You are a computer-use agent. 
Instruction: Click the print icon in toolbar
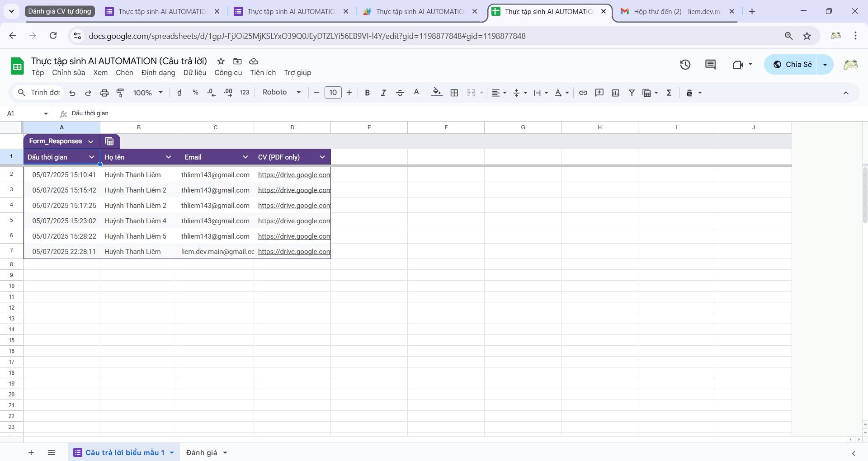click(x=104, y=93)
